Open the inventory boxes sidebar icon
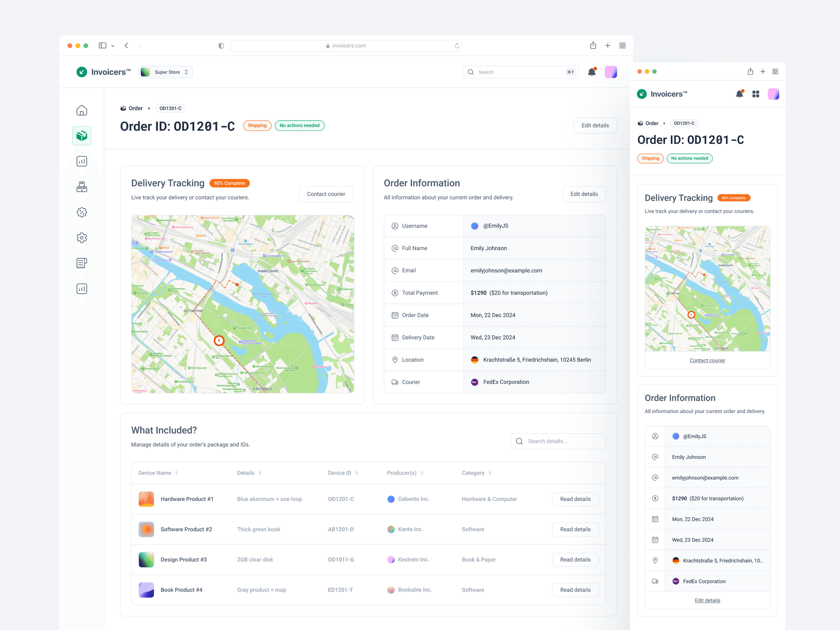This screenshot has width=840, height=630. pos(82,187)
